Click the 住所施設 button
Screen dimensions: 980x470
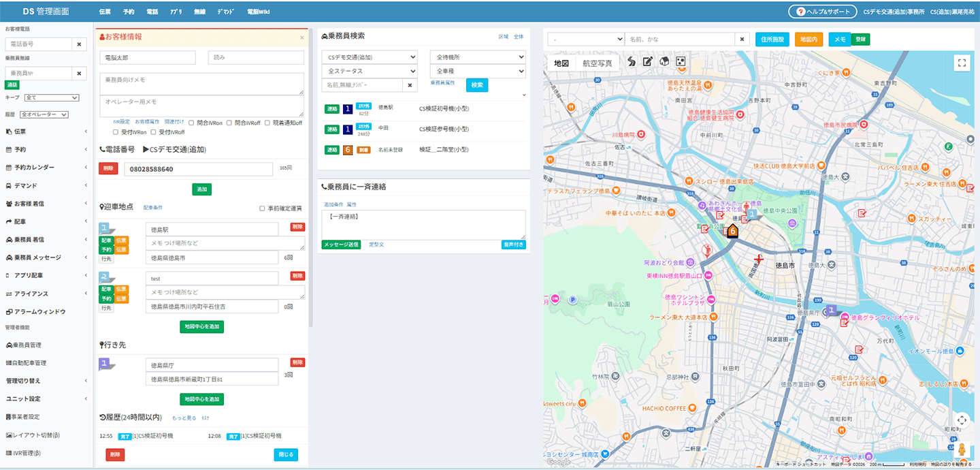772,40
